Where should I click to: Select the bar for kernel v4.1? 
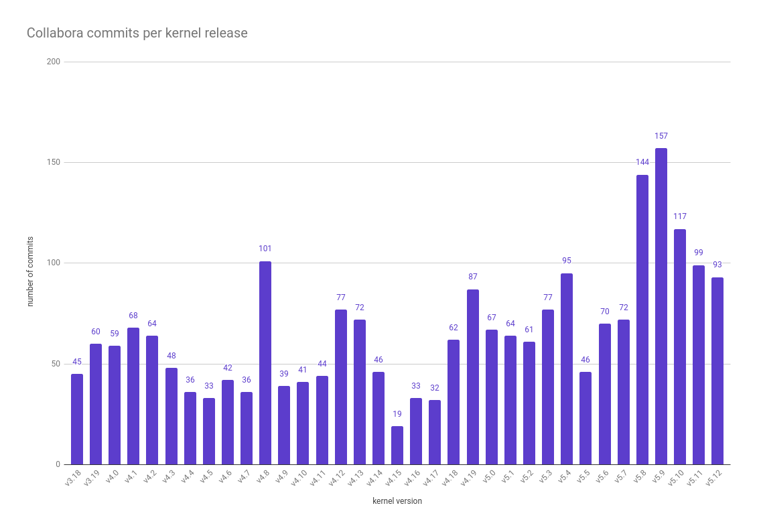pos(133,397)
